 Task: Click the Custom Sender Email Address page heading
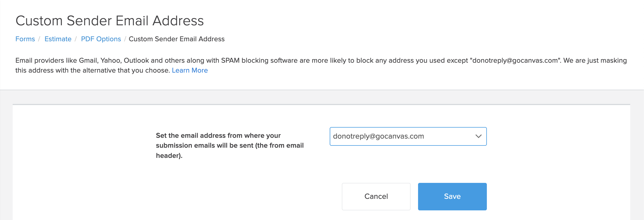[110, 21]
